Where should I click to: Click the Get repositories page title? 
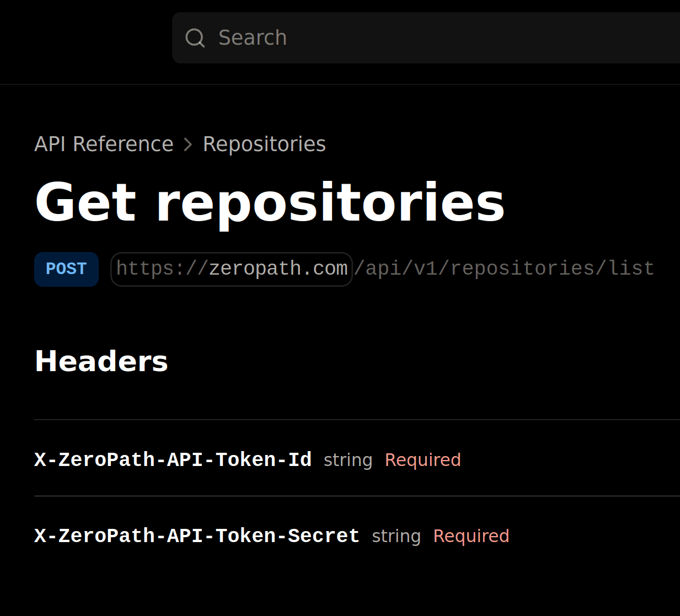[270, 202]
